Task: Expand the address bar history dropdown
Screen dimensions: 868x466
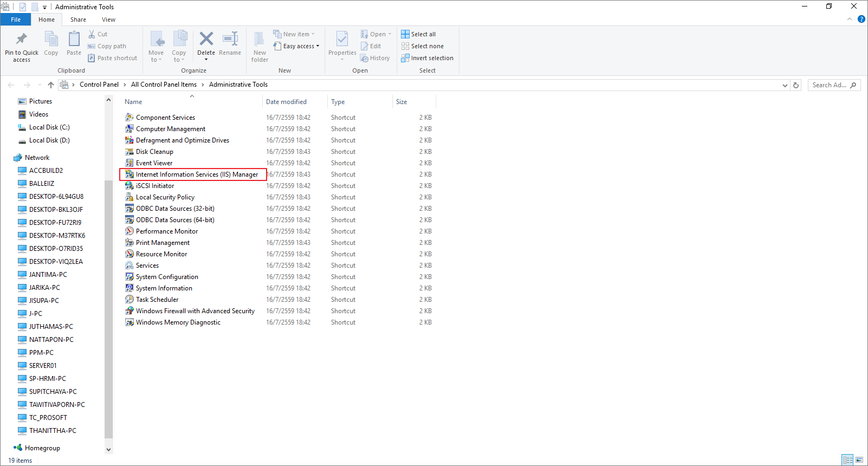Action: [x=785, y=85]
